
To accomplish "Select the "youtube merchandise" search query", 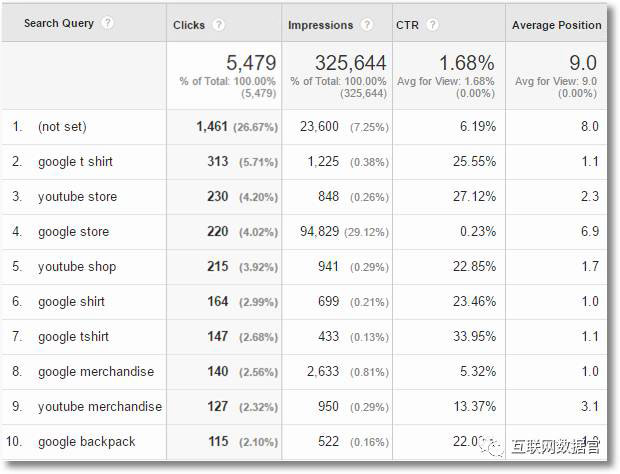I will coord(100,407).
